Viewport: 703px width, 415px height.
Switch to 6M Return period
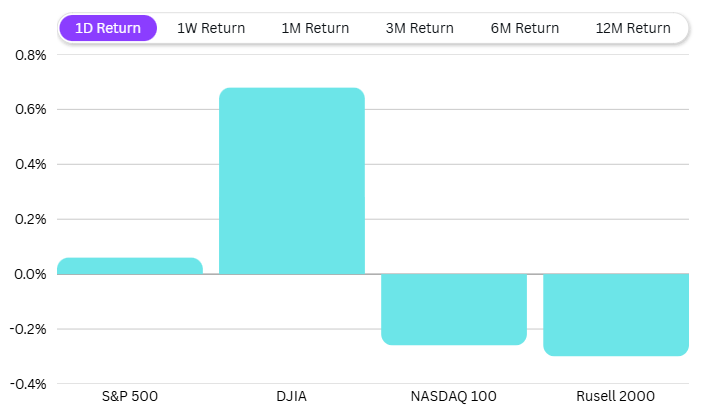click(x=525, y=28)
